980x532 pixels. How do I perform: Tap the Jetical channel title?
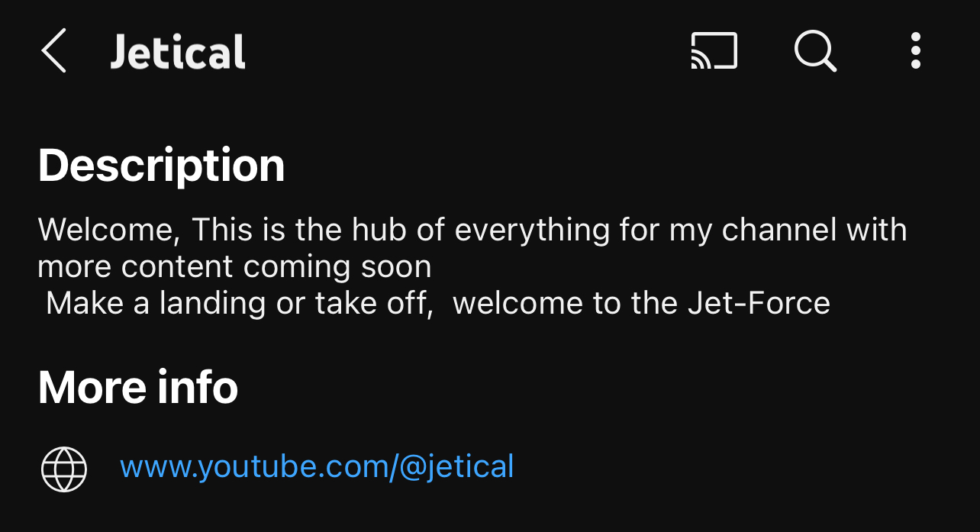click(x=178, y=52)
